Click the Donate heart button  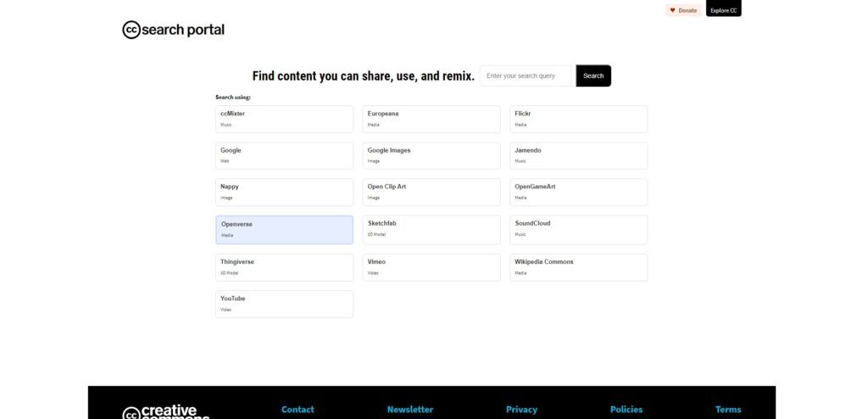point(683,10)
